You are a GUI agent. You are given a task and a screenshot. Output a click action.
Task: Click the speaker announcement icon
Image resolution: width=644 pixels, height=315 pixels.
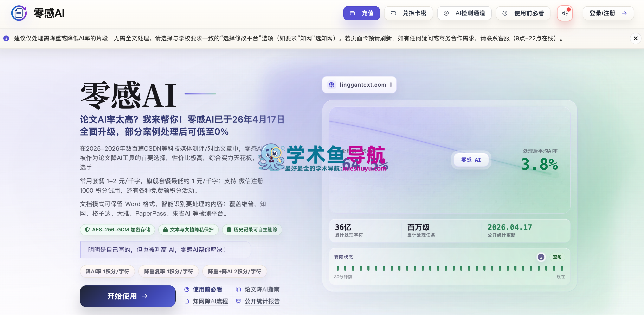coord(565,13)
